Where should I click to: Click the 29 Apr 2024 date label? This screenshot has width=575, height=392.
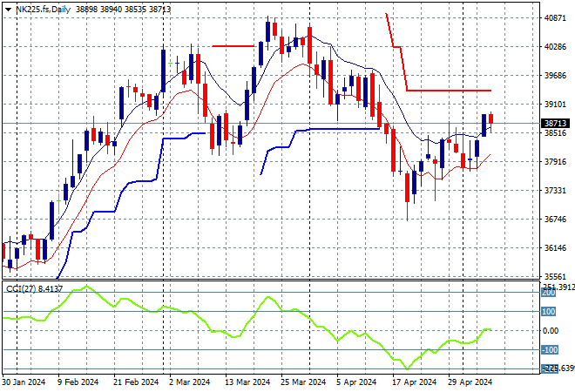click(470, 382)
